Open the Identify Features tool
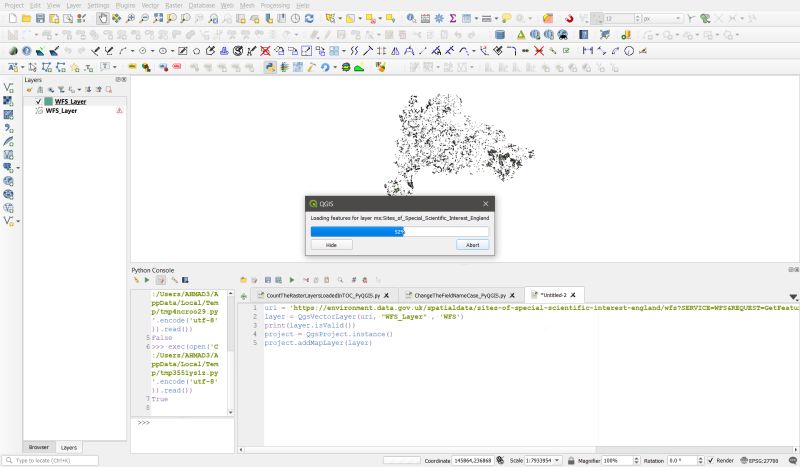The image size is (800, 467). pos(411,18)
